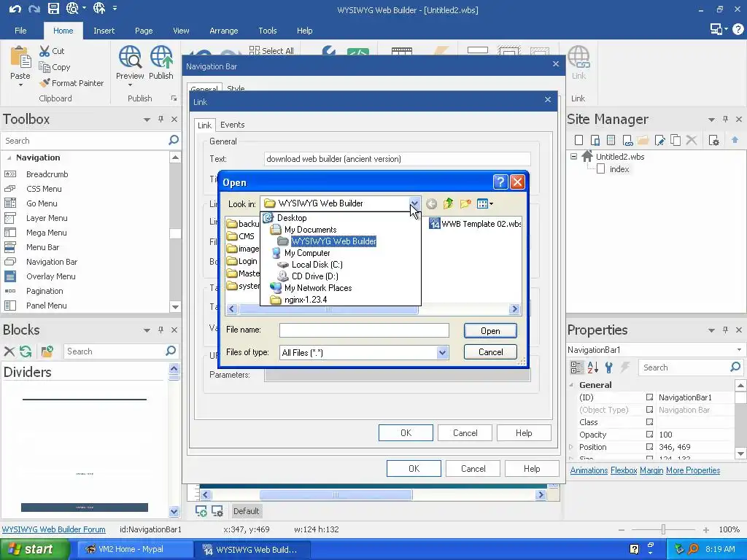Toggle the Opacity property marker box
747x560 pixels.
click(x=649, y=435)
